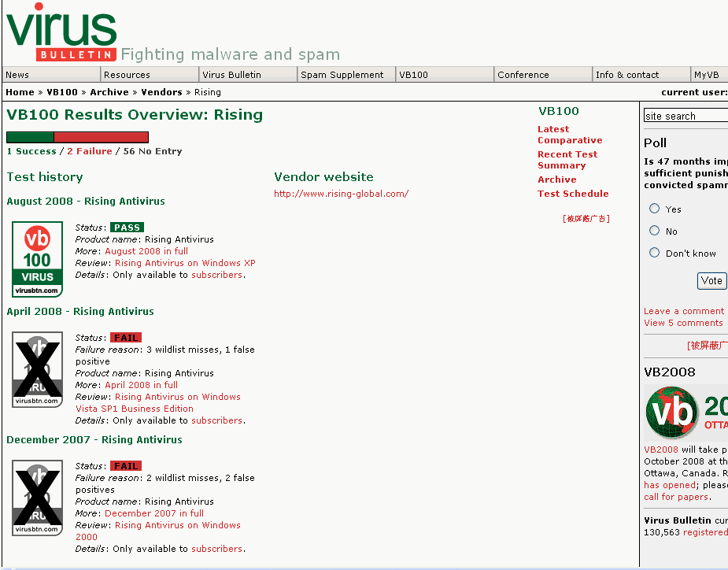Go to Vendors breadcrumb link
Screen dimensions: 728x570
tap(161, 92)
